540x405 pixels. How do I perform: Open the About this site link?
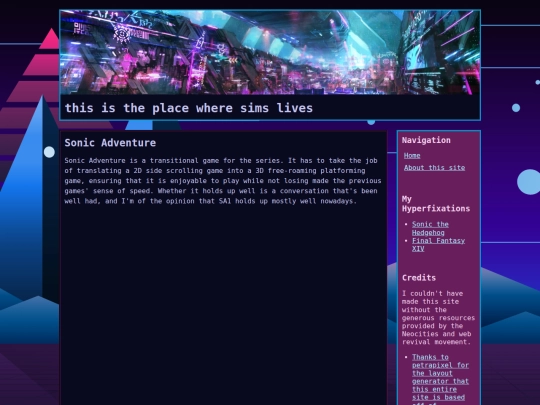coord(434,168)
